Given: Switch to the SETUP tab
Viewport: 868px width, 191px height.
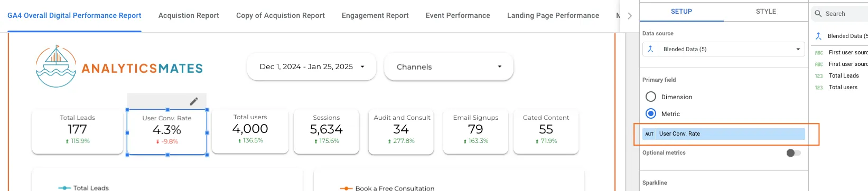Looking at the screenshot, I should [682, 11].
